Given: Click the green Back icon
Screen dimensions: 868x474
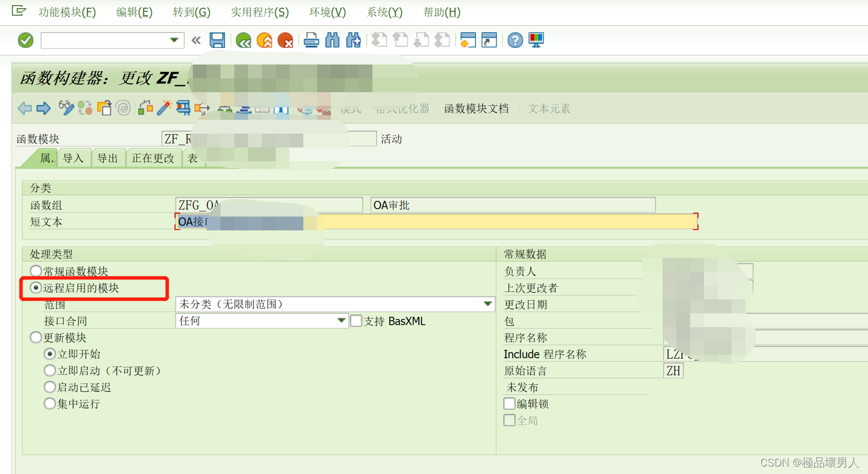Looking at the screenshot, I should click(242, 40).
